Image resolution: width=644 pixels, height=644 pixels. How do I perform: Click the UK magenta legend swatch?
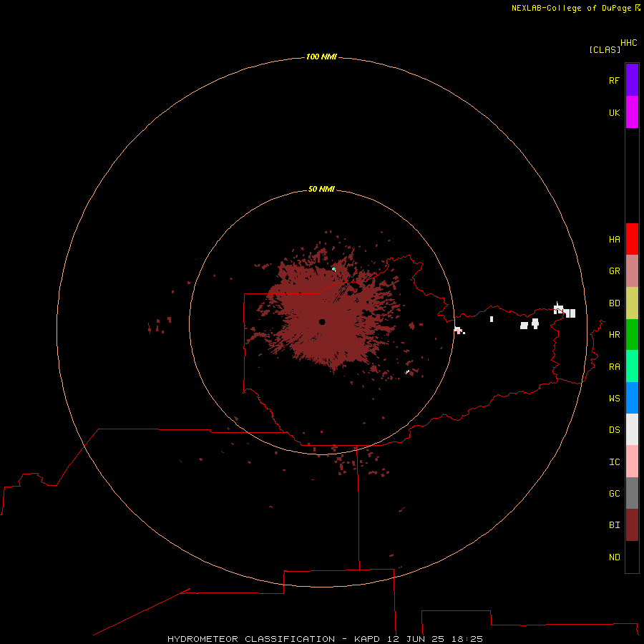(x=632, y=112)
